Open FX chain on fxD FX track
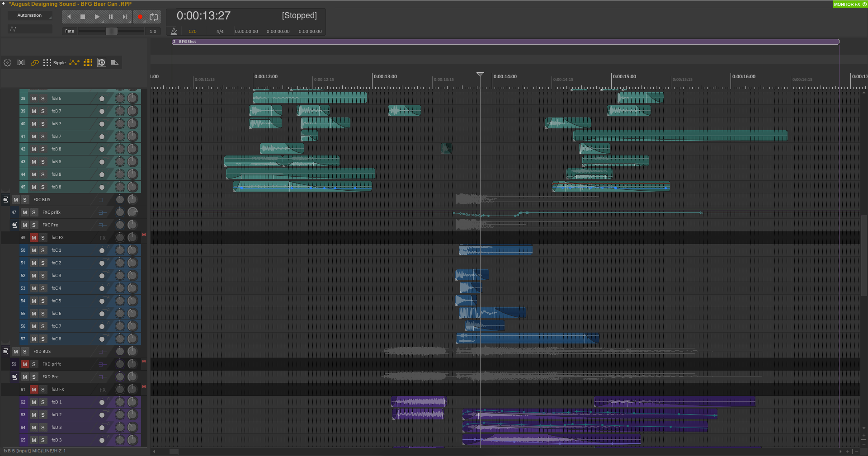The height and width of the screenshot is (456, 868). [x=103, y=390]
